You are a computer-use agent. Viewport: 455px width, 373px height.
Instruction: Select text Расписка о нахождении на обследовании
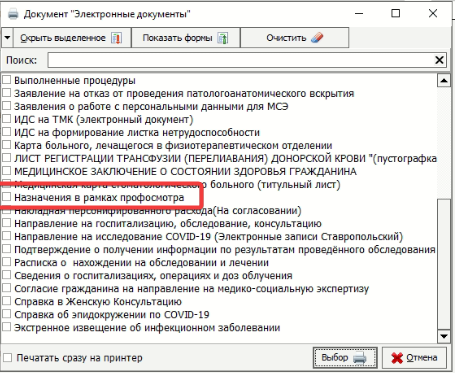pos(141,263)
